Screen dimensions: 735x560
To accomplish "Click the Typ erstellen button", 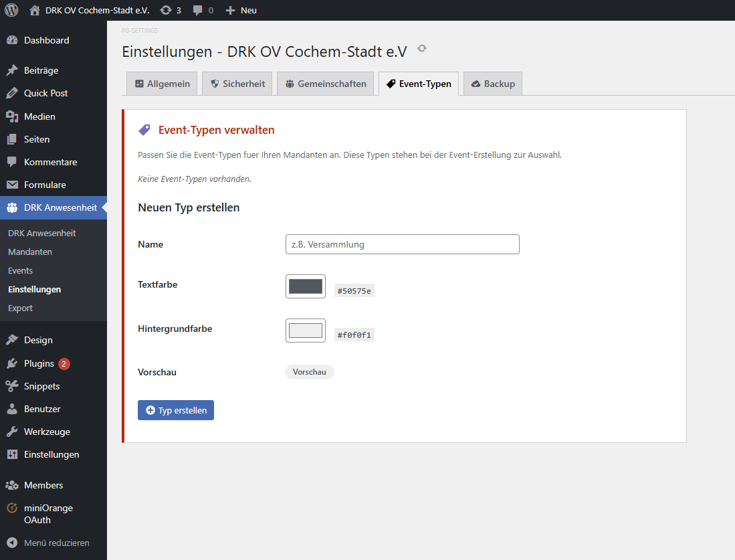I will pos(176,410).
